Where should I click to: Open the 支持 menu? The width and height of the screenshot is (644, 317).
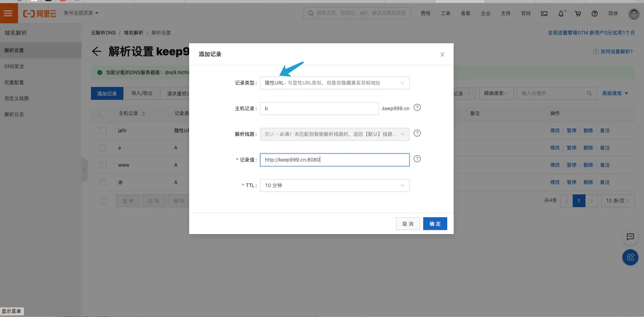pos(506,14)
